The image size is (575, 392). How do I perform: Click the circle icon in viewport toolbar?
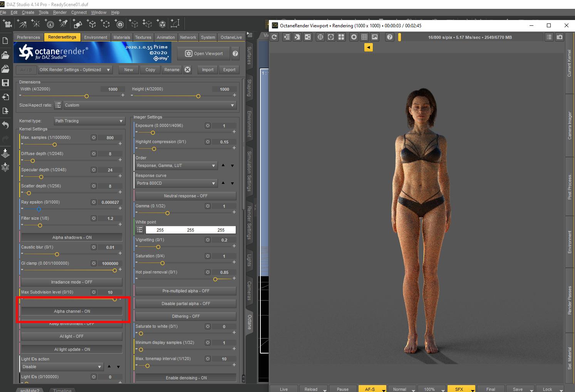[354, 37]
